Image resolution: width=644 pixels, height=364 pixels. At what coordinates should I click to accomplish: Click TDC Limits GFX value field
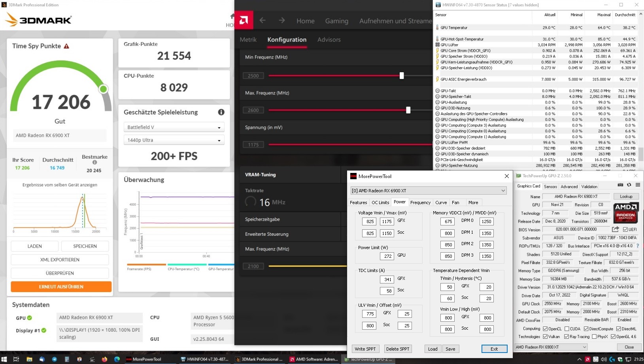point(387,279)
